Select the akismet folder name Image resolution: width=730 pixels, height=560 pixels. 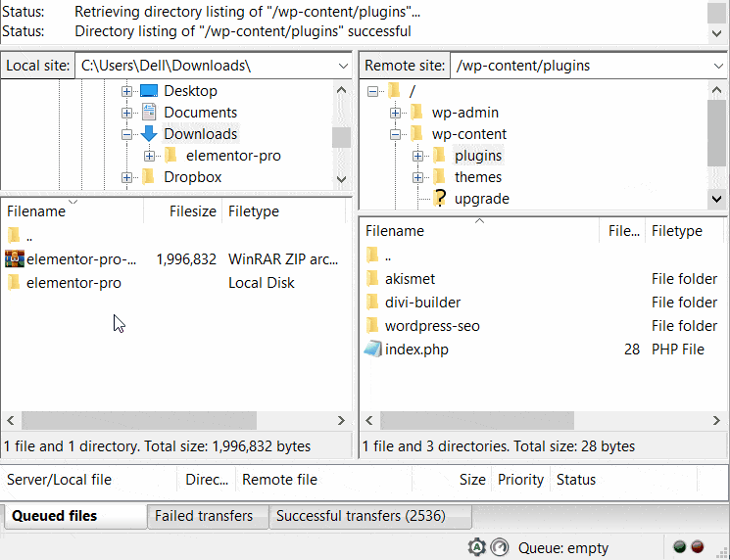[x=410, y=279]
